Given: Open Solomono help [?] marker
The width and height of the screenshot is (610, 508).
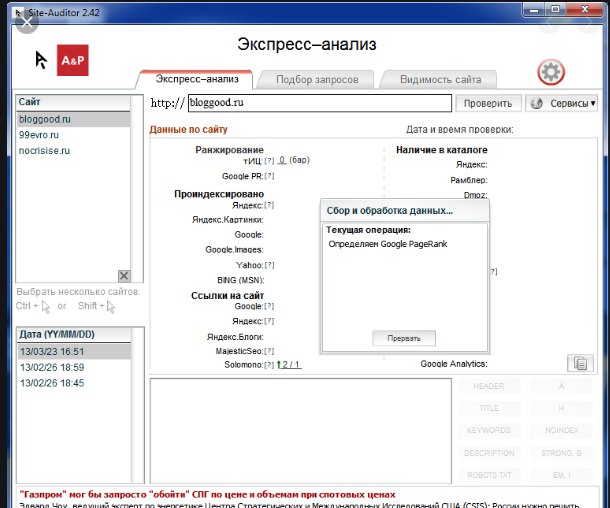Looking at the screenshot, I should click(x=270, y=365).
